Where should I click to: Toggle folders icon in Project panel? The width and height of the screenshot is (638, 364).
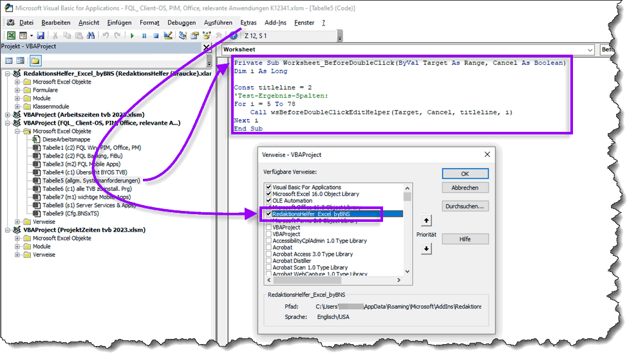[35, 61]
